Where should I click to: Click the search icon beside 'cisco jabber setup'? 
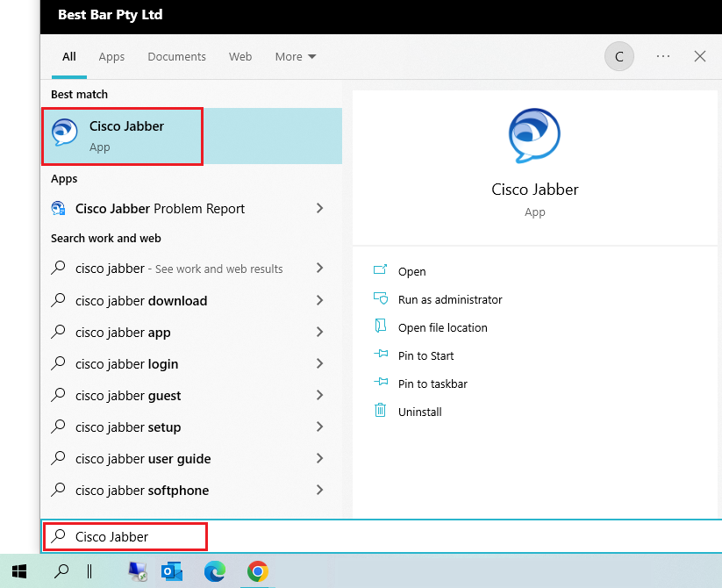tap(58, 427)
